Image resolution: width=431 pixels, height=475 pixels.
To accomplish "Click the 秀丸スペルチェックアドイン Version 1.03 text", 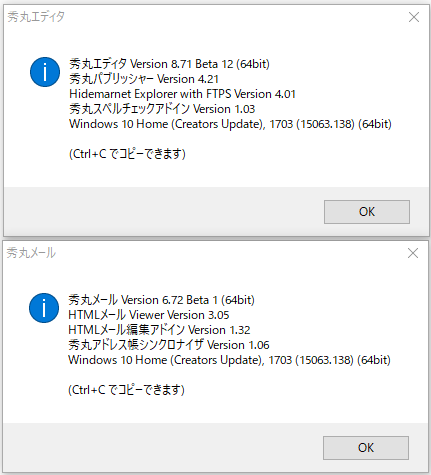I will click(x=162, y=109).
